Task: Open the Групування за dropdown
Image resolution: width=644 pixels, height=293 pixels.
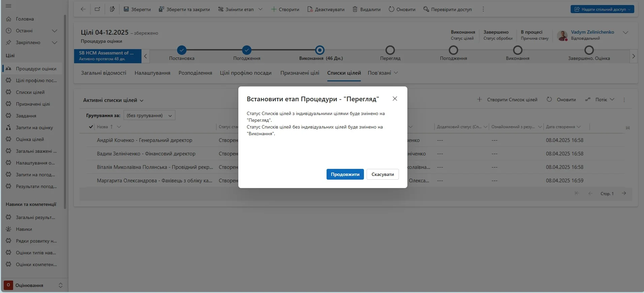Action: point(149,115)
